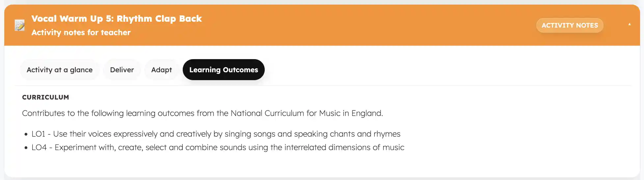Click the CURRICULUM section heading
This screenshot has width=644, height=180.
45,97
